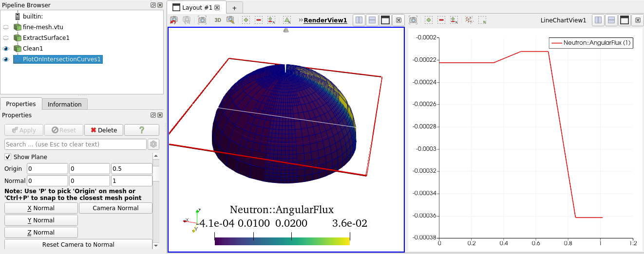The width and height of the screenshot is (644, 254).
Task: Add a new layout tab
Action: [x=234, y=8]
